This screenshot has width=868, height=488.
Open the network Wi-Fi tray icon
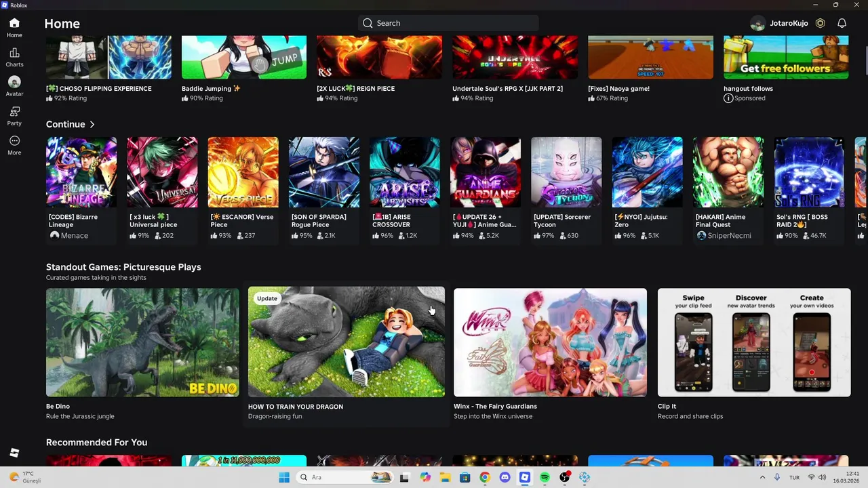tap(811, 478)
